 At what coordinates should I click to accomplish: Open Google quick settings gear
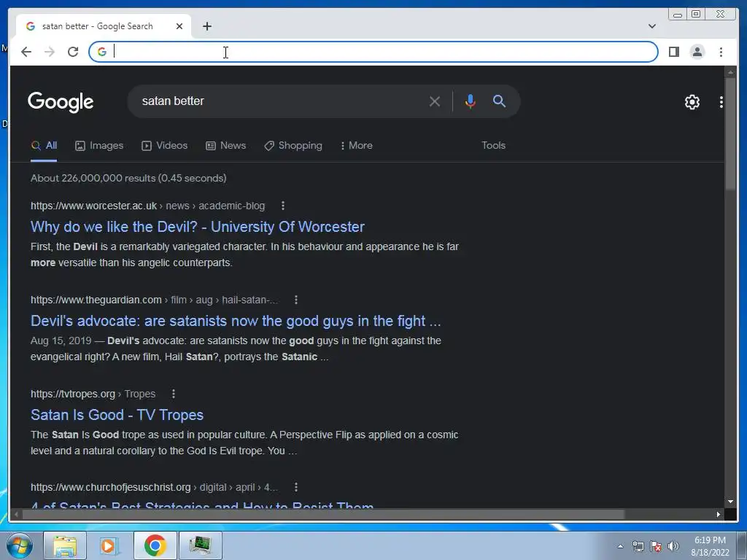[692, 102]
